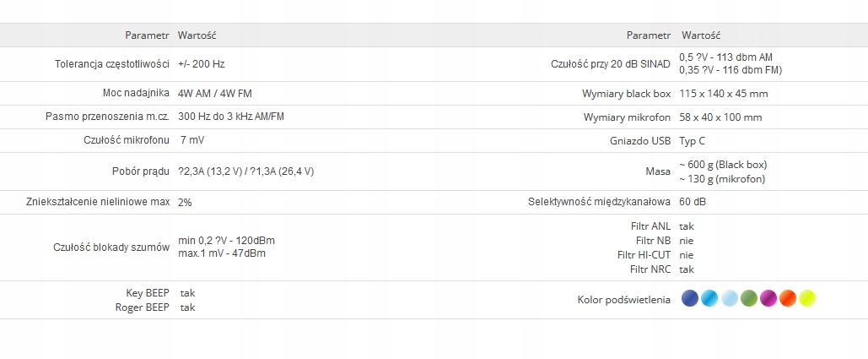Click the '300 Hz do 3 kHz AM/FM' value

coord(232,117)
